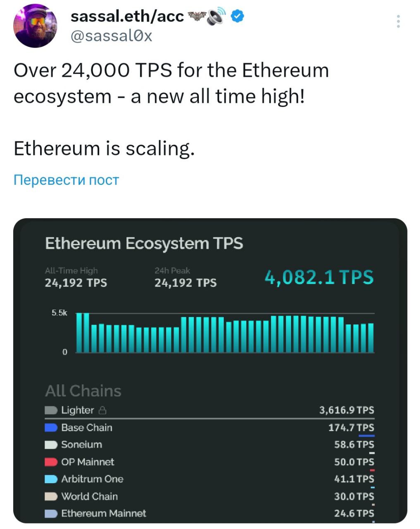Click the first bar of the TPS chart
The width and height of the screenshot is (420, 529).
click(x=79, y=333)
